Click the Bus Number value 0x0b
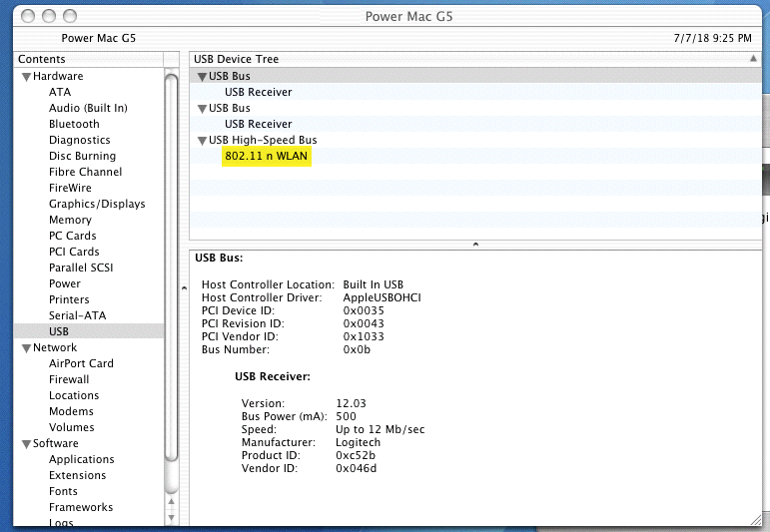The width and height of the screenshot is (770, 532). click(357, 349)
